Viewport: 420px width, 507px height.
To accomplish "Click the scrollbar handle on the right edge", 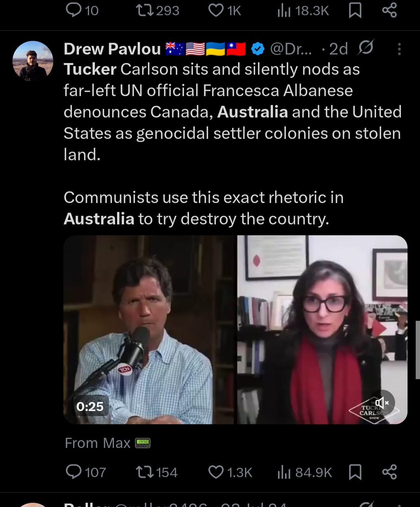I will [x=418, y=350].
